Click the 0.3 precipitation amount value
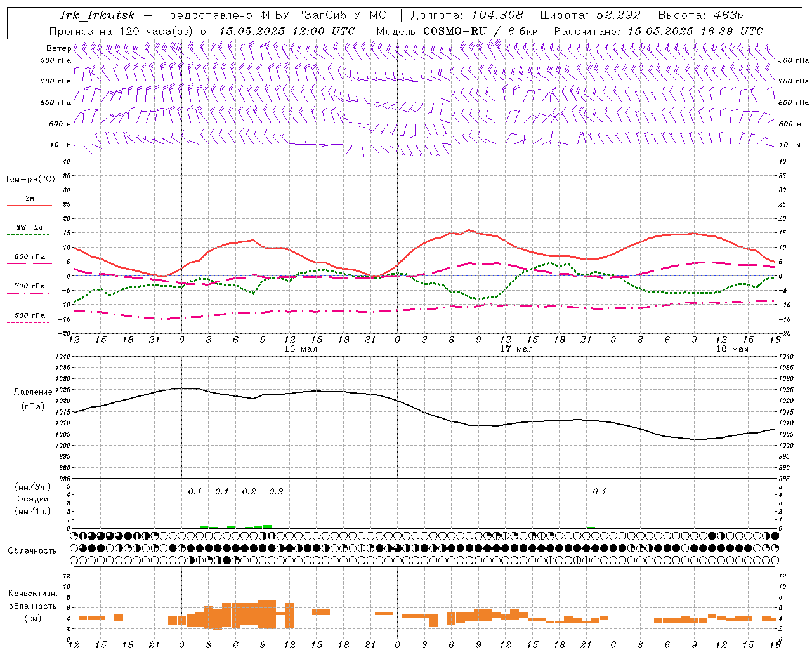The height and width of the screenshot is (650, 812). [x=276, y=492]
